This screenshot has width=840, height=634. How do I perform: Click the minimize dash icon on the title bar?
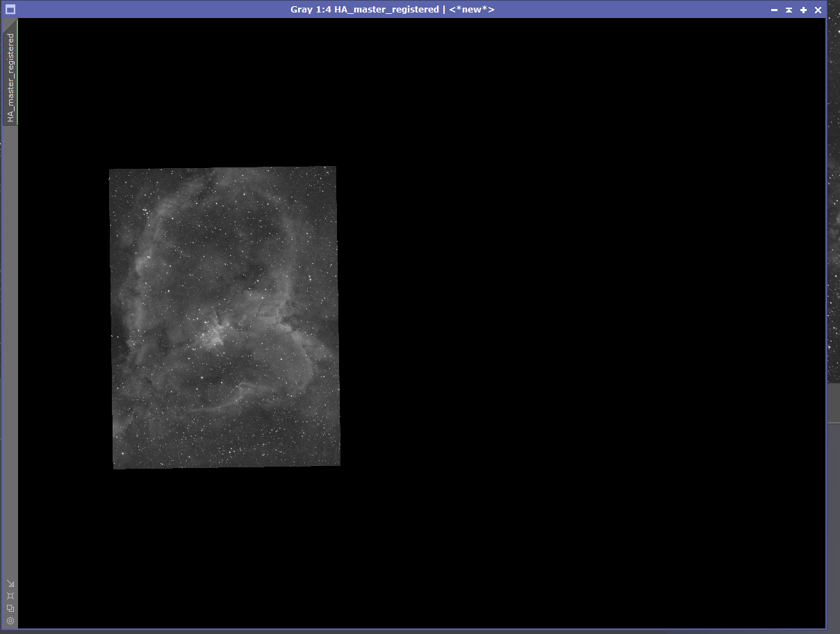(x=773, y=9)
